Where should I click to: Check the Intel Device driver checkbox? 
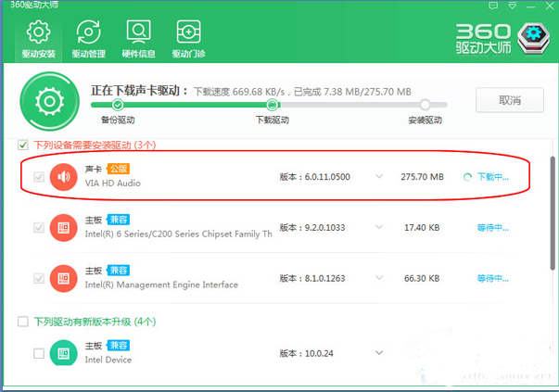coord(39,353)
